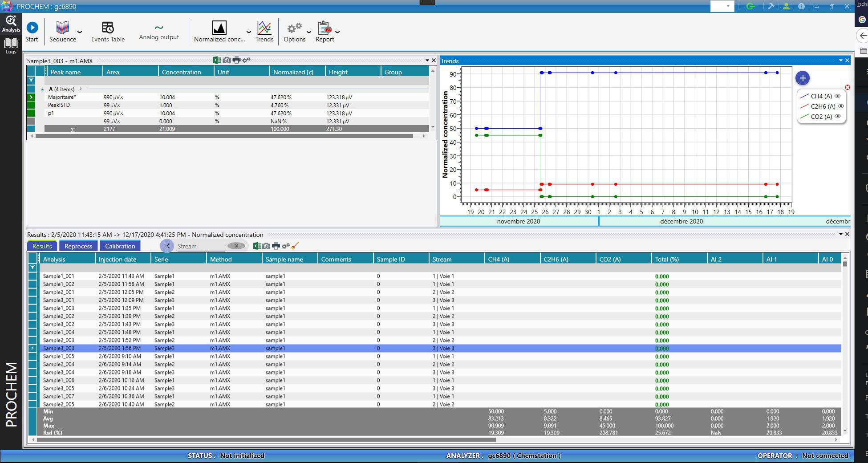Expand the Normalized conc dropdown
Screen dimensions: 868x463
249,32
